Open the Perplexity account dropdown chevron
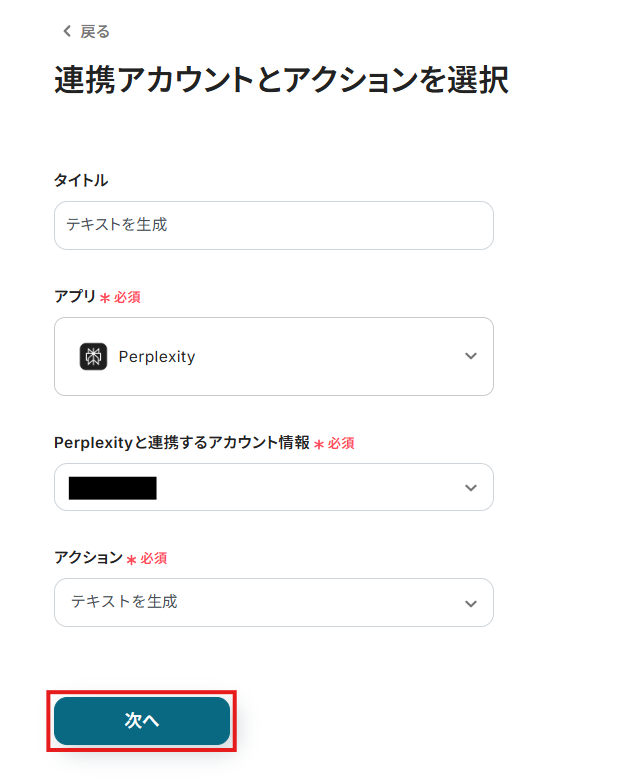 coord(471,487)
